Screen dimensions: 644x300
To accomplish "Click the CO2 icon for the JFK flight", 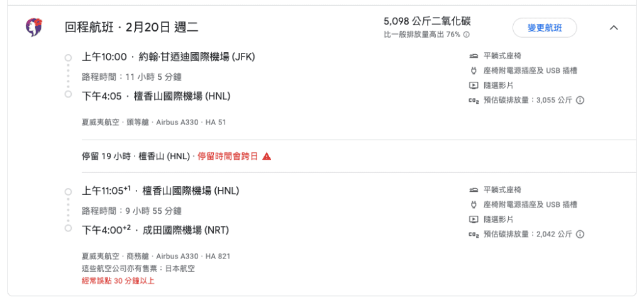I will (474, 100).
